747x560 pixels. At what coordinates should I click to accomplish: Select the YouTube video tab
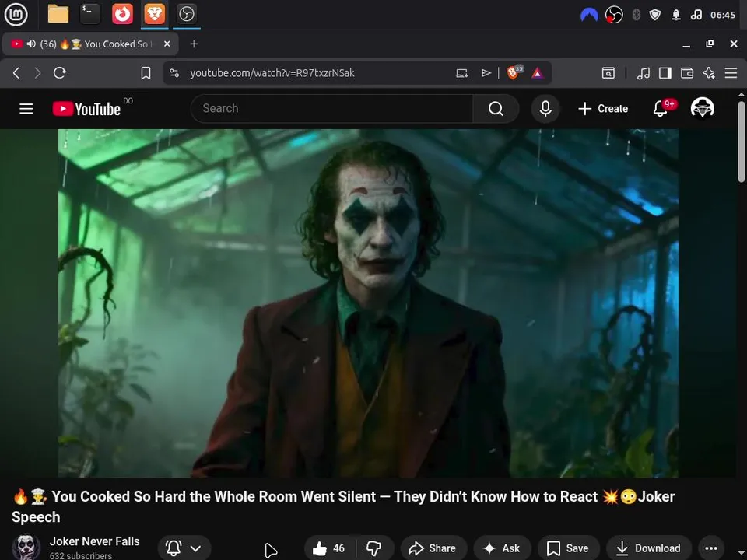[90, 44]
